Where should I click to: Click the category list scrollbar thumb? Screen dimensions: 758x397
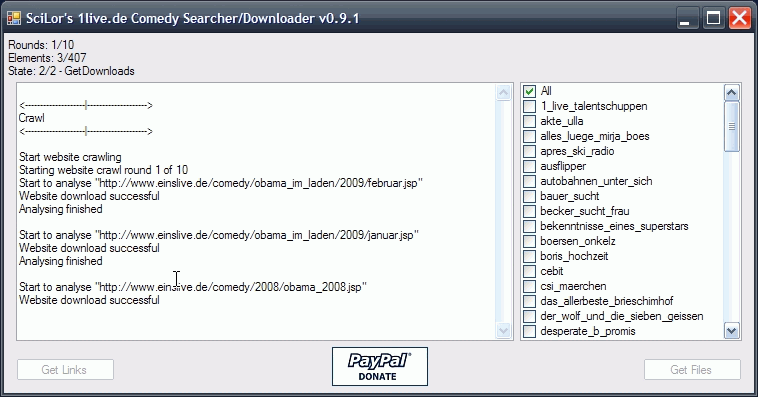coord(731,126)
